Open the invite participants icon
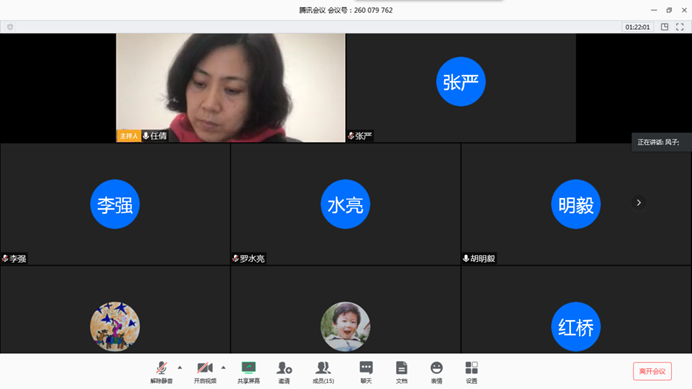Viewport: 692px width, 389px height. [x=284, y=372]
